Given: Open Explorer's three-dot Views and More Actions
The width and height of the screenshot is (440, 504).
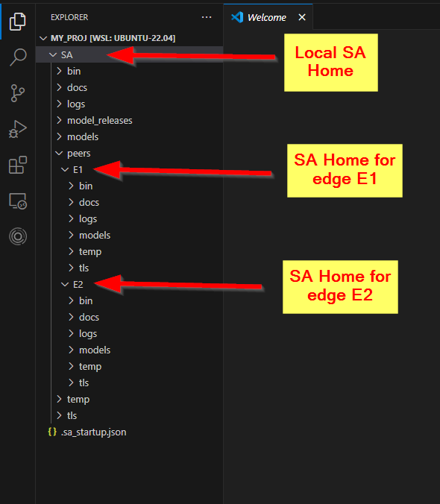Looking at the screenshot, I should click(x=207, y=17).
